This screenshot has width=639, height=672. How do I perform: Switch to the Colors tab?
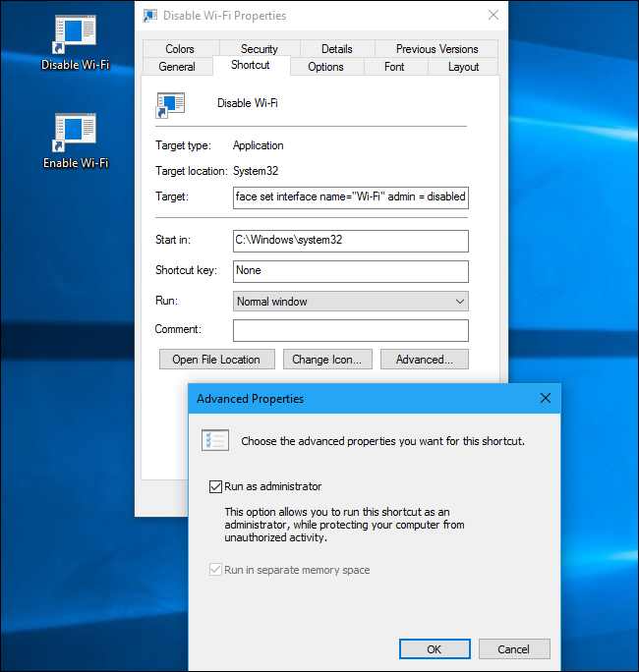pos(180,49)
